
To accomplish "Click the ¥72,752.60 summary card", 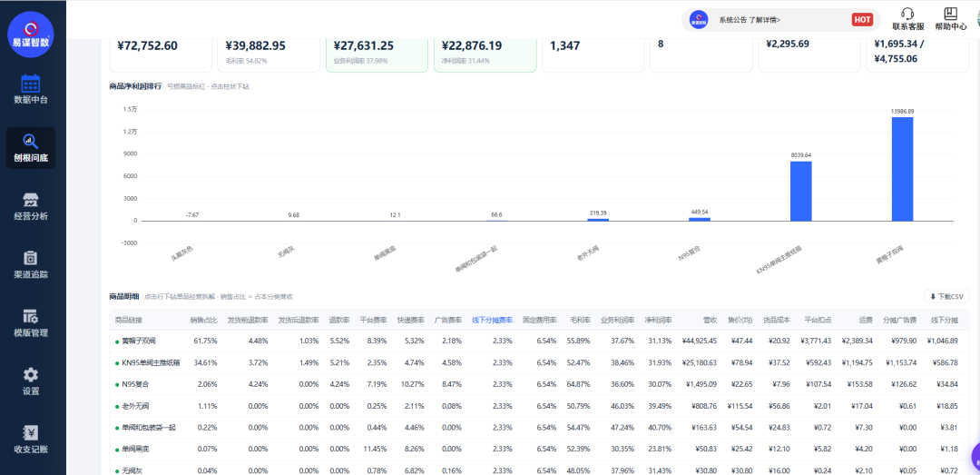I will pyautogui.click(x=162, y=54).
